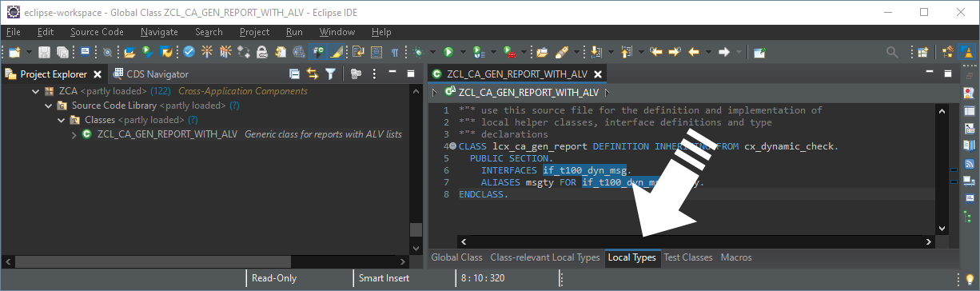980x291 pixels.
Task: Click the fold toggle on line 4 CLASS definition
Action: [x=453, y=146]
